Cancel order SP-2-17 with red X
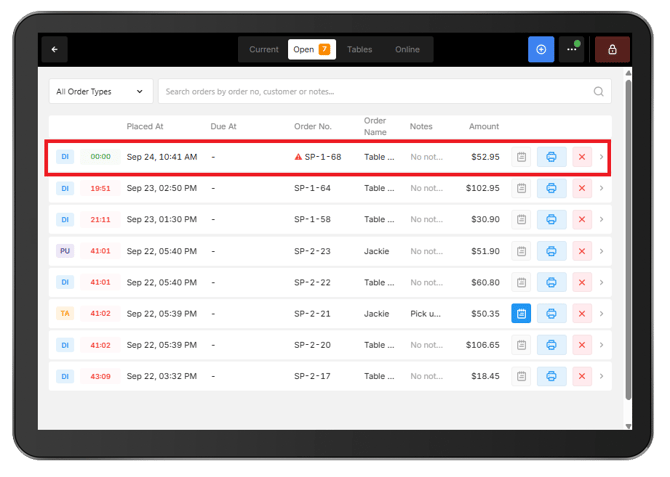Image resolution: width=670 pixels, height=477 pixels. point(582,376)
